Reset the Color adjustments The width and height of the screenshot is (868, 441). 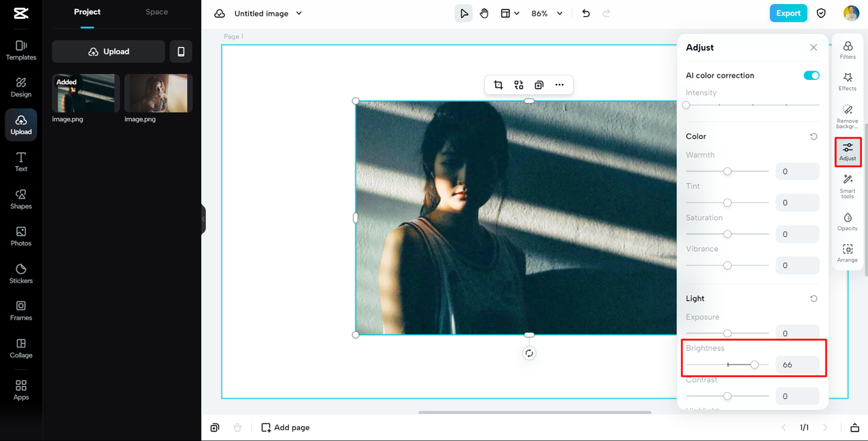click(x=813, y=136)
